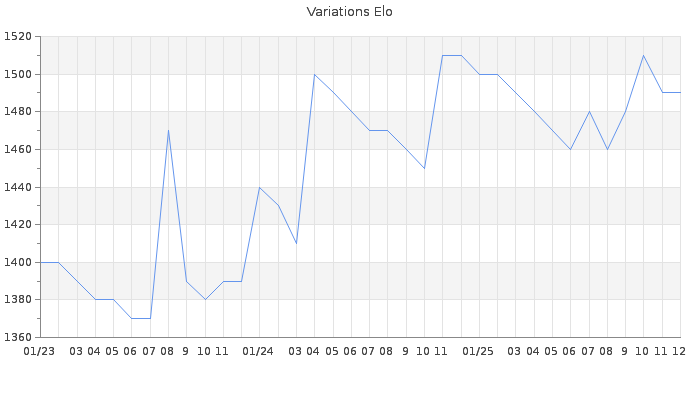700x400 pixels.
Task: Click the 1470 spike peak in 2023
Action: pyautogui.click(x=168, y=131)
